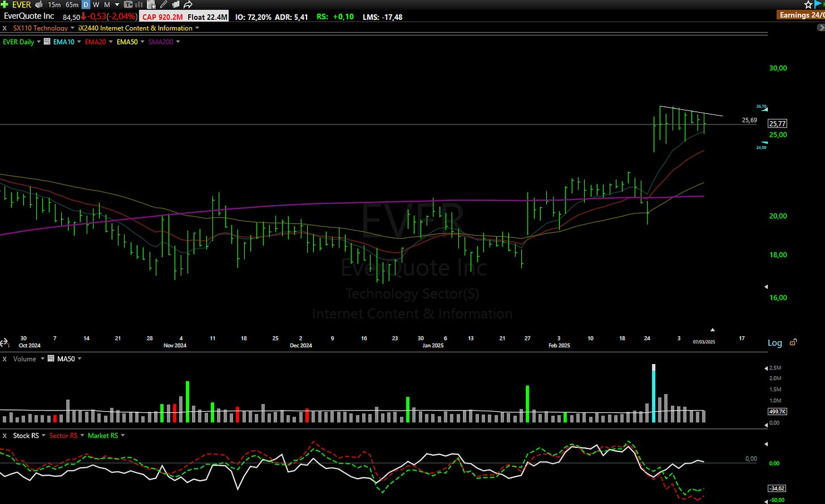Click the 499.7K volume value label
Screen dimensions: 825x504
(777, 411)
